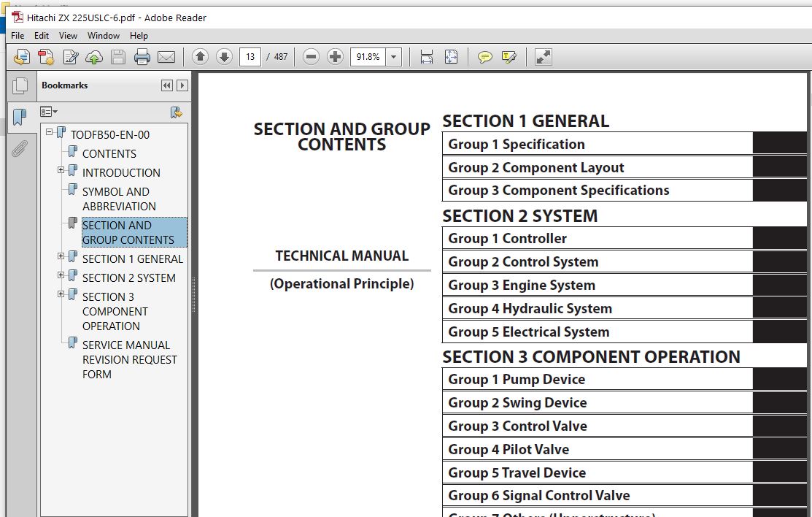Click the Save floppy disk icon
Image resolution: width=812 pixels, height=517 pixels.
tap(118, 56)
